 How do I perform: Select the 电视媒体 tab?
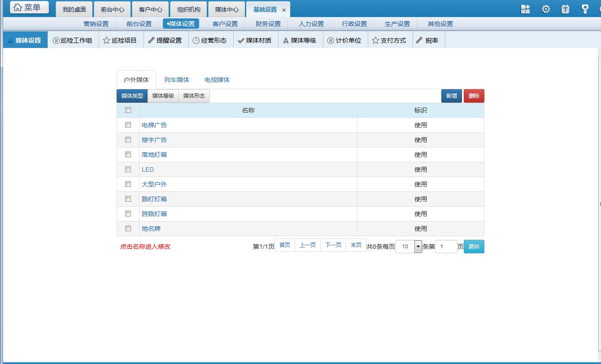pyautogui.click(x=217, y=80)
